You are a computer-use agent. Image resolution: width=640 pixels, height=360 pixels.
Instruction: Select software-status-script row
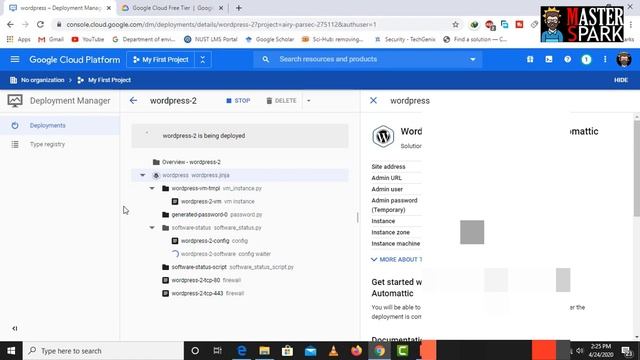point(240,267)
